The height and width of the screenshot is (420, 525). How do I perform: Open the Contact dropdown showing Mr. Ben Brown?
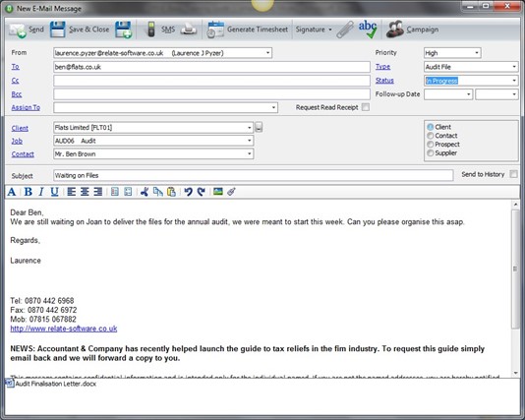point(249,153)
